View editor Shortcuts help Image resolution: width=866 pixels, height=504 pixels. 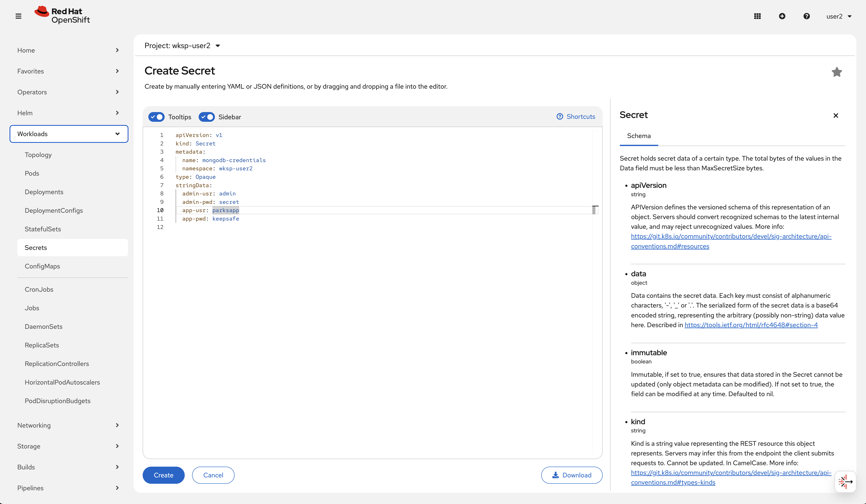tap(576, 117)
